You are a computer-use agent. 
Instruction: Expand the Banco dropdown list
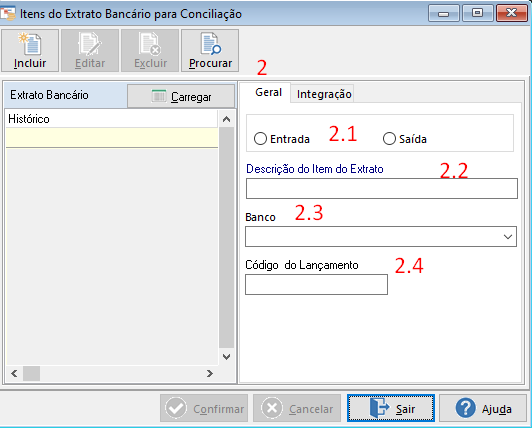[x=508, y=237]
